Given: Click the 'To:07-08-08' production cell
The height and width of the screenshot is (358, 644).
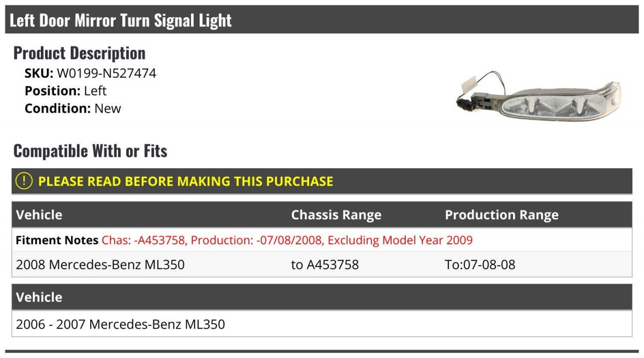Looking at the screenshot, I should tap(480, 264).
